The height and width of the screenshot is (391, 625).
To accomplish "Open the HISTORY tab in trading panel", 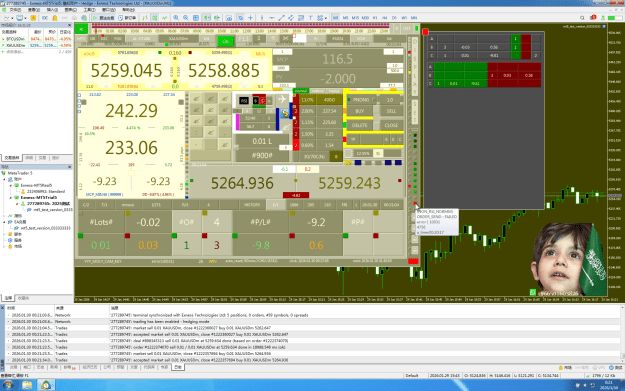I will [252, 205].
